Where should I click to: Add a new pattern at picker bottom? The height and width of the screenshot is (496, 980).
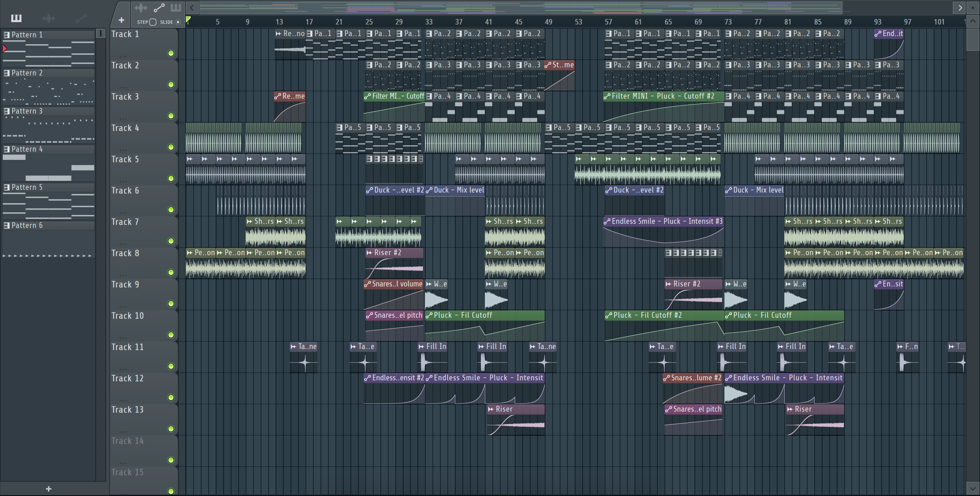pyautogui.click(x=48, y=489)
